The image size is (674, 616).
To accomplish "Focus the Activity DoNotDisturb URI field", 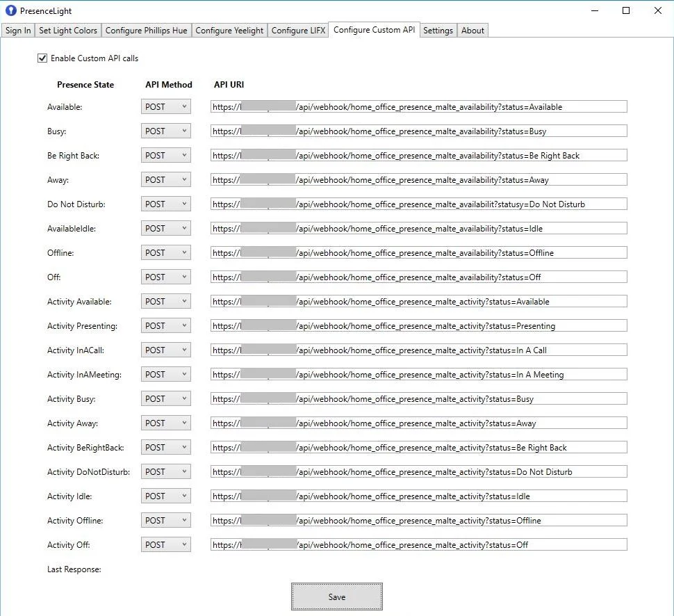I will [x=419, y=472].
